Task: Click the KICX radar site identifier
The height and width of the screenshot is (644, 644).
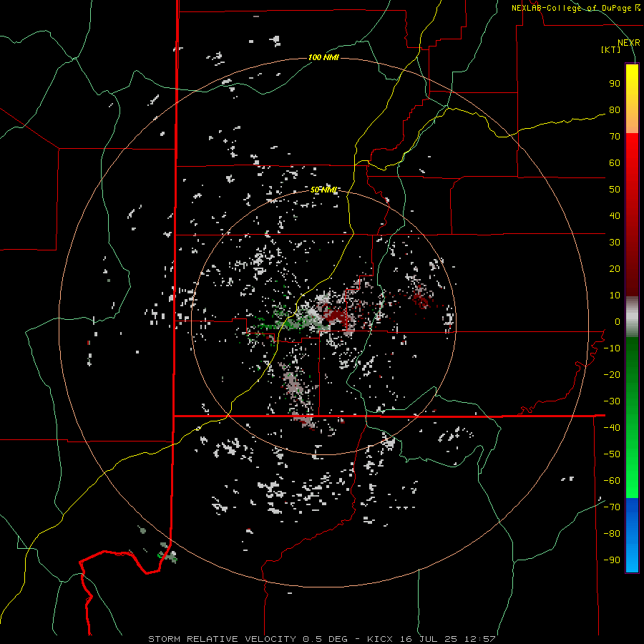Action: (x=380, y=639)
